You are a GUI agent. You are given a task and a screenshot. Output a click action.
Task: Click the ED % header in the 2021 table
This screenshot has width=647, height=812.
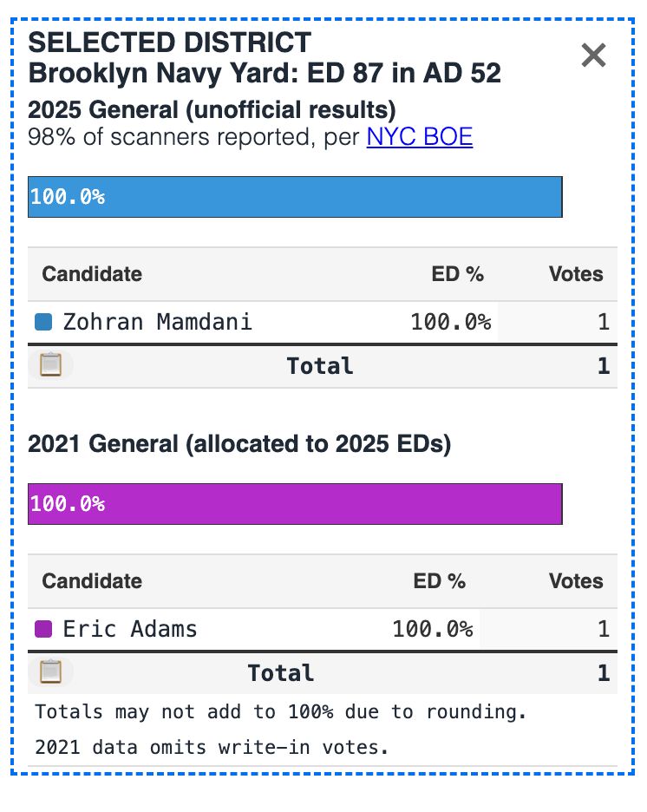click(x=440, y=581)
